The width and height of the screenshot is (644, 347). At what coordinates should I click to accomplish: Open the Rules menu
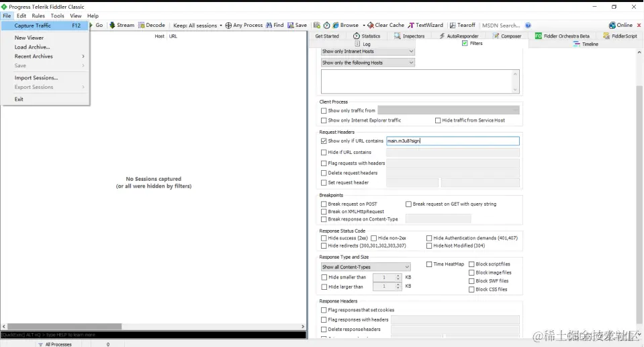click(38, 15)
